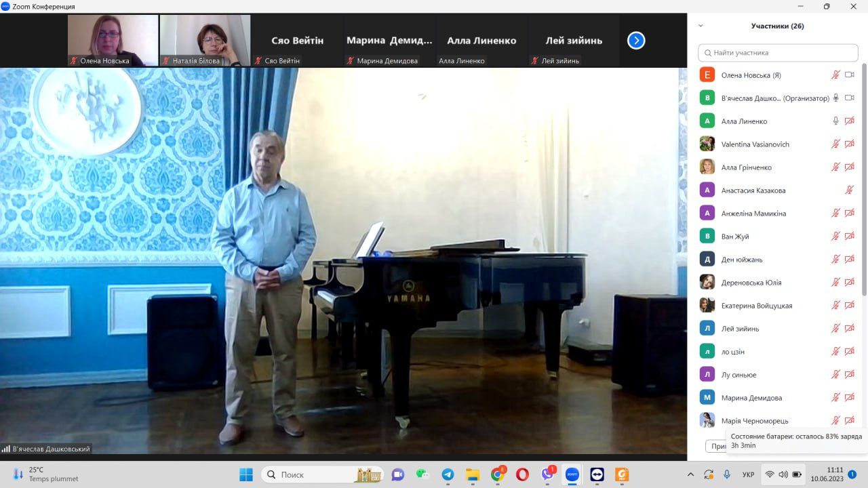Click Анжеліна Мамикіна's name in the participants list
Screen dimensions: 868x488
click(754, 213)
